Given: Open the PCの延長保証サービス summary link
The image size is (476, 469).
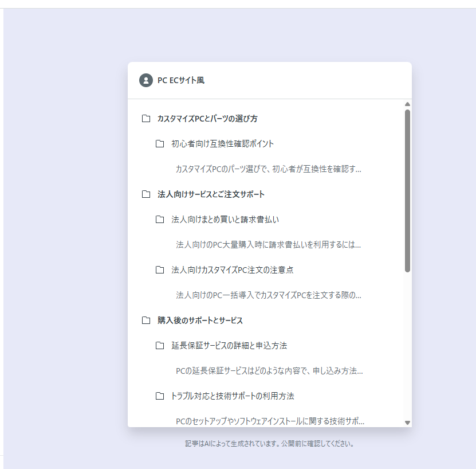Looking at the screenshot, I should (269, 371).
